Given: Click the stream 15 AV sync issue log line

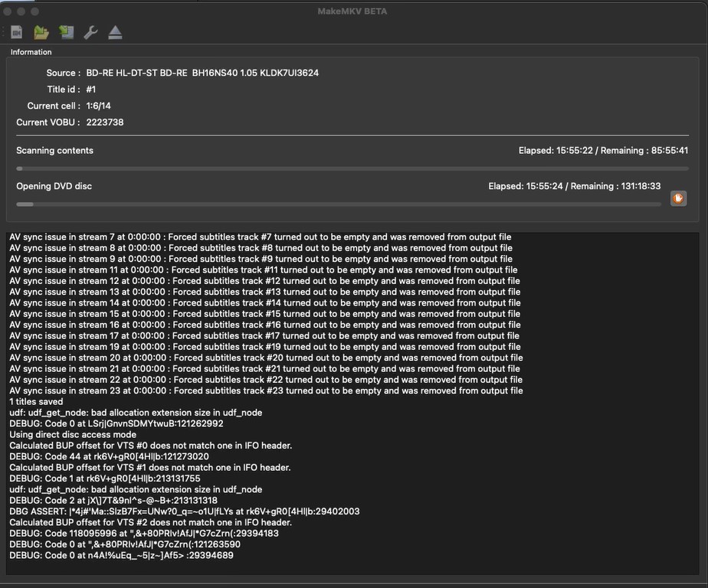Looking at the screenshot, I should tap(264, 314).
